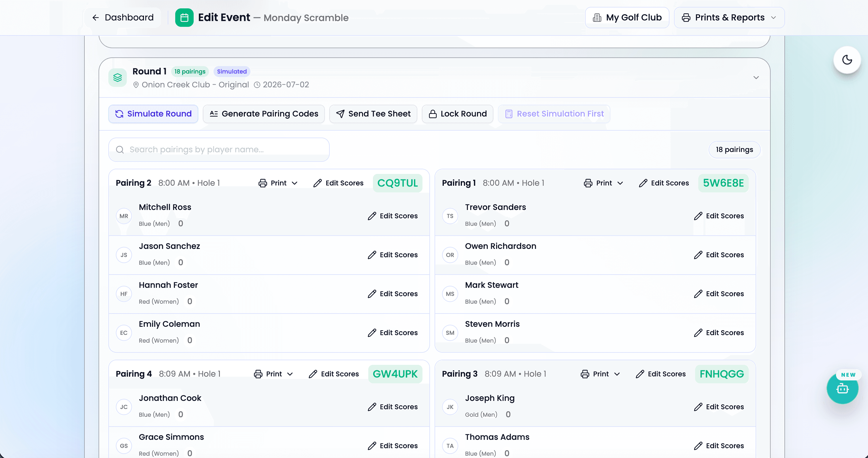Click the Edit Scores button in the Pairing 2 header
Screen dimensions: 868x458
tap(338, 183)
